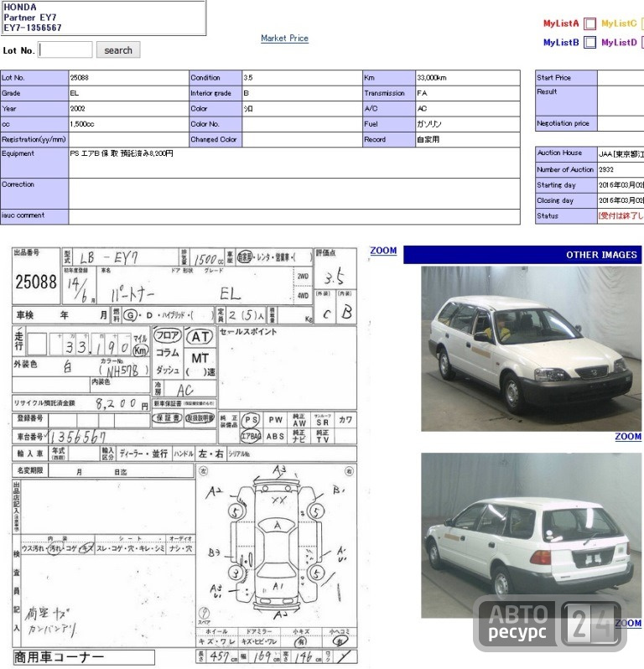Open the auction sheet image
644x669 pixels.
click(184, 456)
